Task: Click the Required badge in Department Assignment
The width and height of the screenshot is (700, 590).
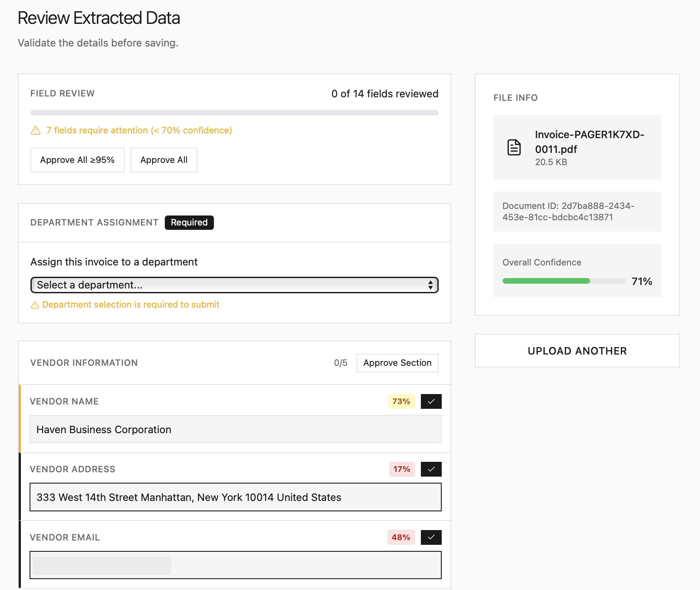Action: [x=189, y=222]
